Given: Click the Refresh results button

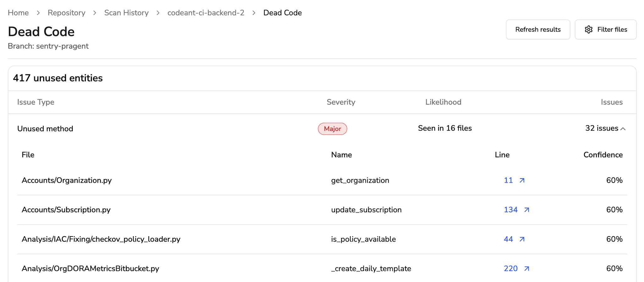Looking at the screenshot, I should (538, 30).
